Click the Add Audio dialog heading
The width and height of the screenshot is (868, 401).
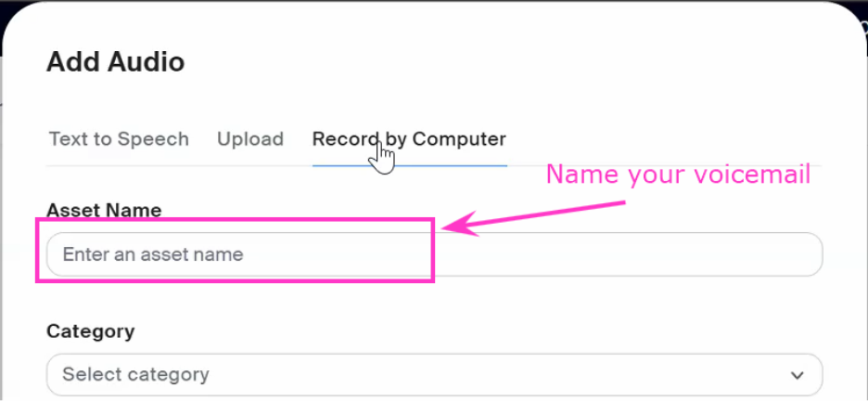click(115, 62)
